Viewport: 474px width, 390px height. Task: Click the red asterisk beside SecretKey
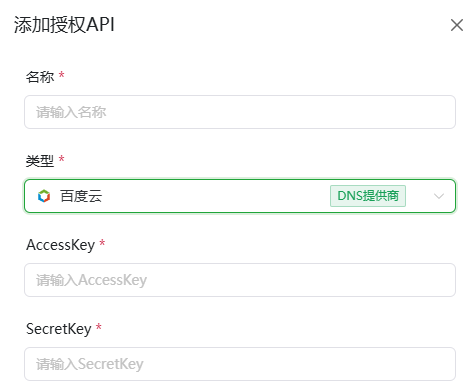point(99,327)
